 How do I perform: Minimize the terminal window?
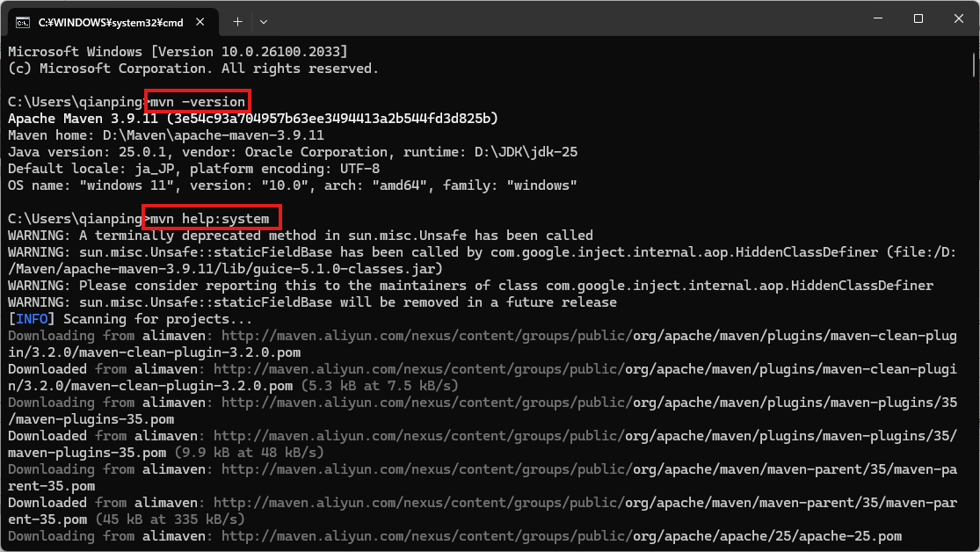[x=876, y=18]
